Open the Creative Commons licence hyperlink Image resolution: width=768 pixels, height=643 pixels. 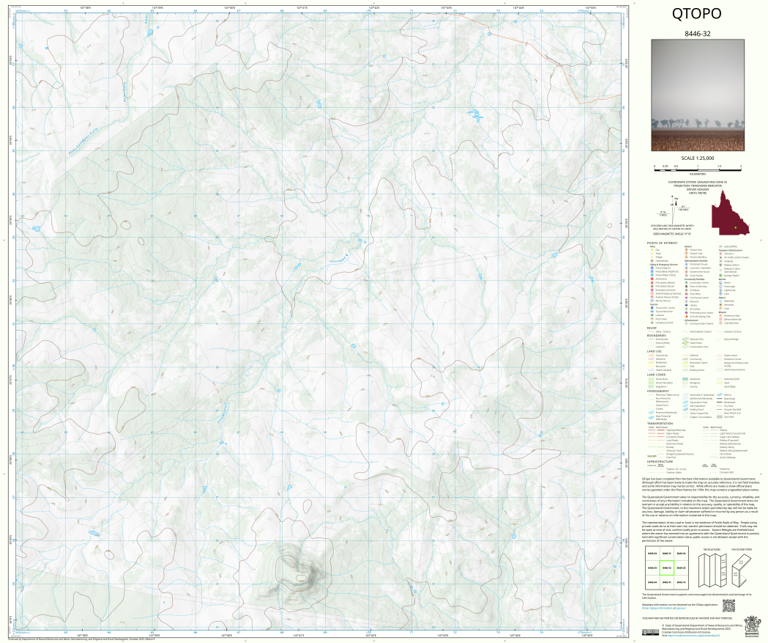696,634
